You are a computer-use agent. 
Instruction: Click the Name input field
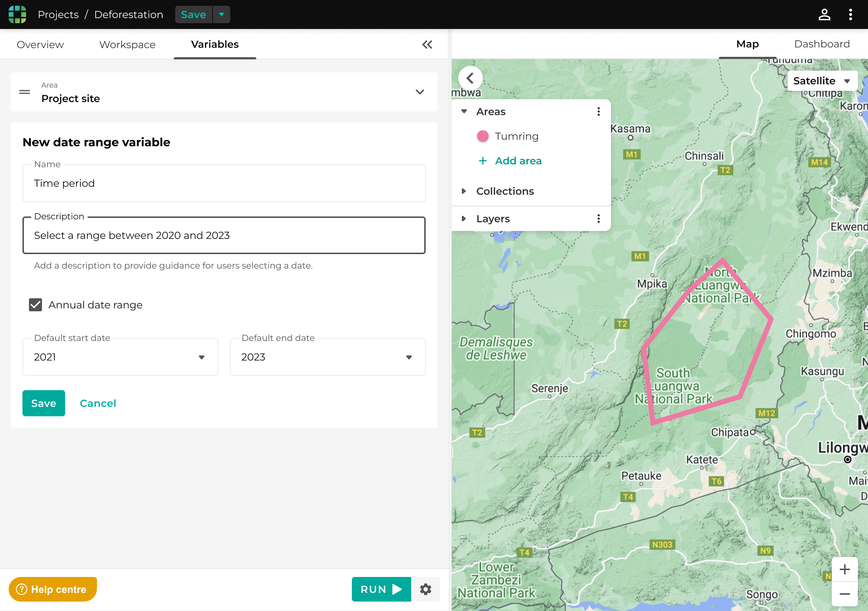(x=224, y=184)
